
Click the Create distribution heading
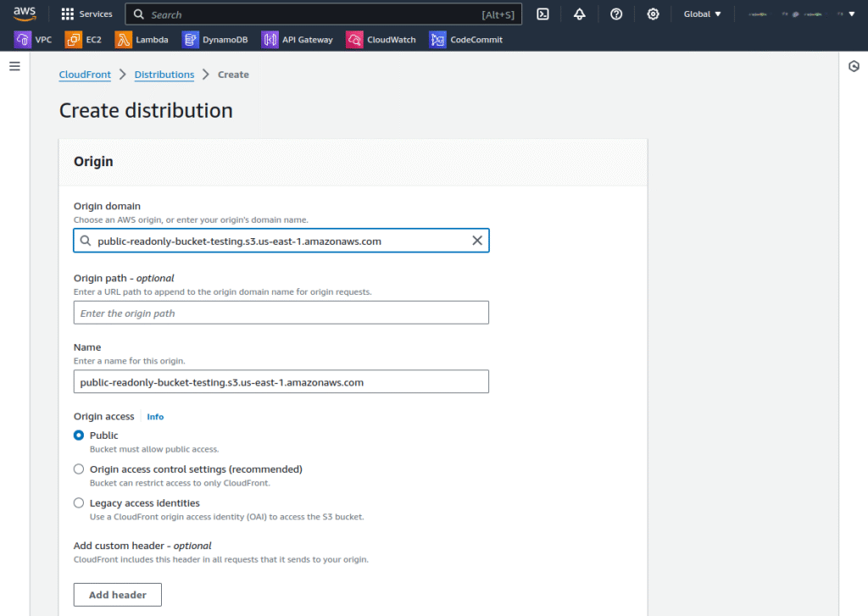146,110
